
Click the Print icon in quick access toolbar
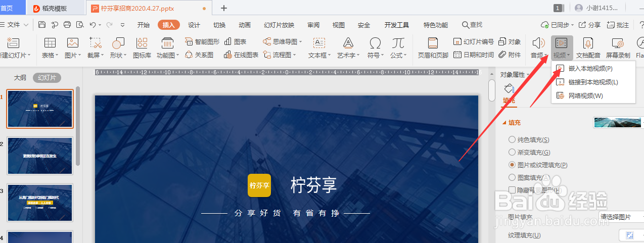coord(67,25)
